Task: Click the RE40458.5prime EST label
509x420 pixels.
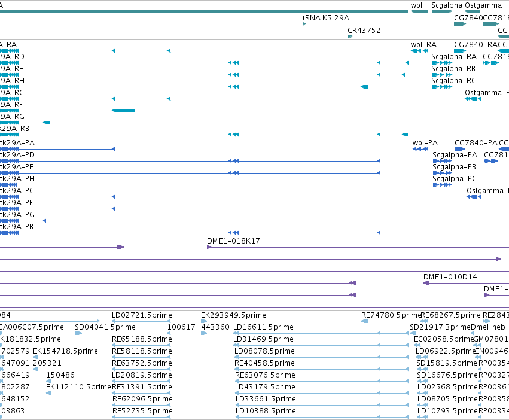Action: point(264,363)
